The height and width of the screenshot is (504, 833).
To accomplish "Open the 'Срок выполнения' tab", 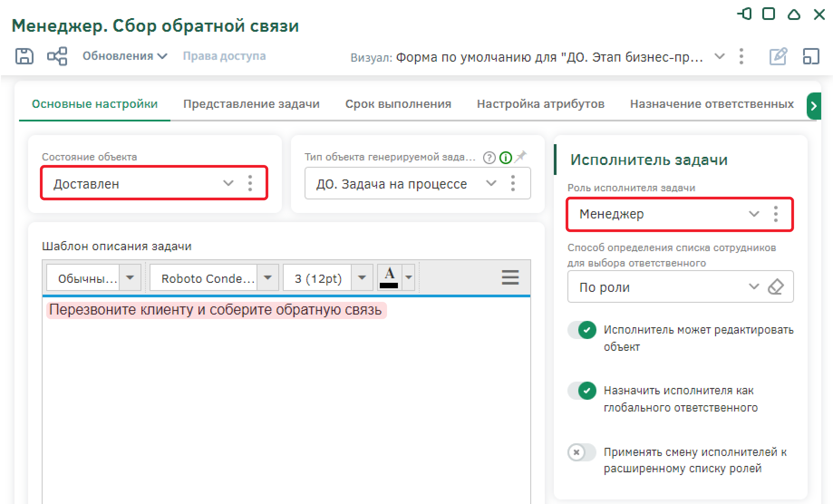I will pos(398,104).
